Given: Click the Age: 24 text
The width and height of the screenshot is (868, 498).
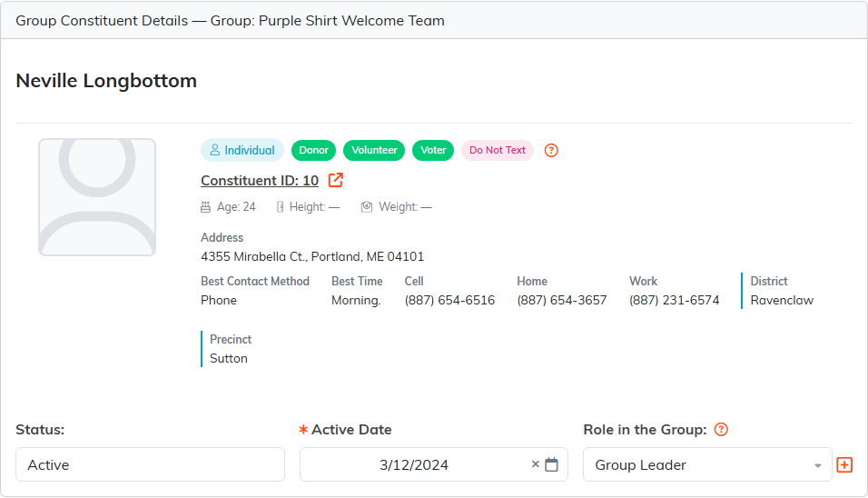Looking at the screenshot, I should pyautogui.click(x=236, y=207).
